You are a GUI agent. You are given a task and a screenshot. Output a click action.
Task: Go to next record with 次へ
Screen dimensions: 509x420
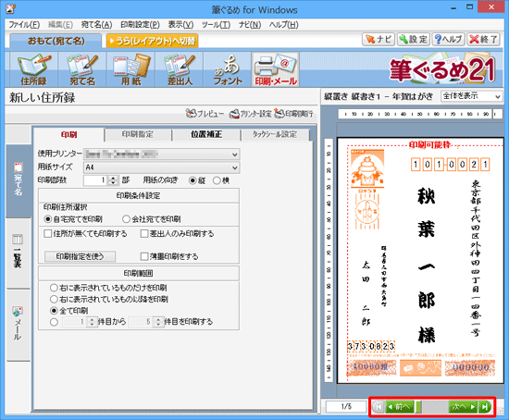point(464,407)
